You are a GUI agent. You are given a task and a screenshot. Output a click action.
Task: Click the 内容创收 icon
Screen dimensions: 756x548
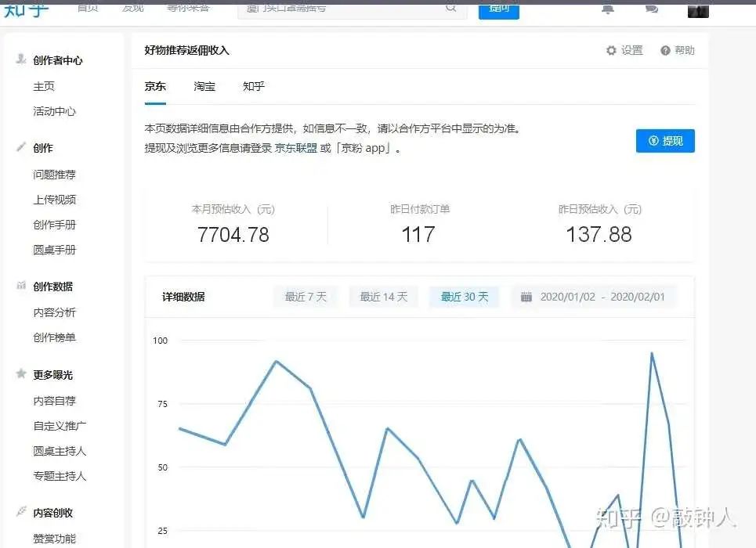tap(20, 511)
